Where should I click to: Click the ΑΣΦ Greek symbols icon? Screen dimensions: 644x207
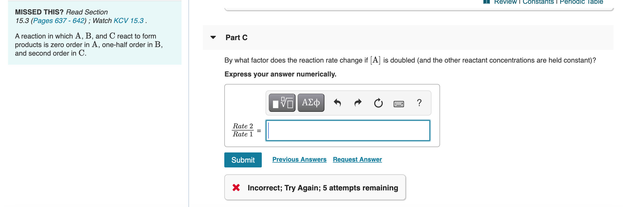pos(310,102)
